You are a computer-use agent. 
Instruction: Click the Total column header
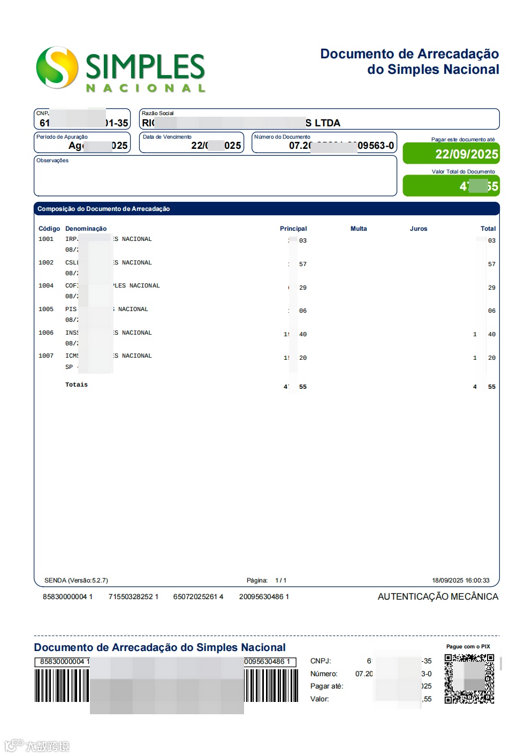tap(488, 229)
